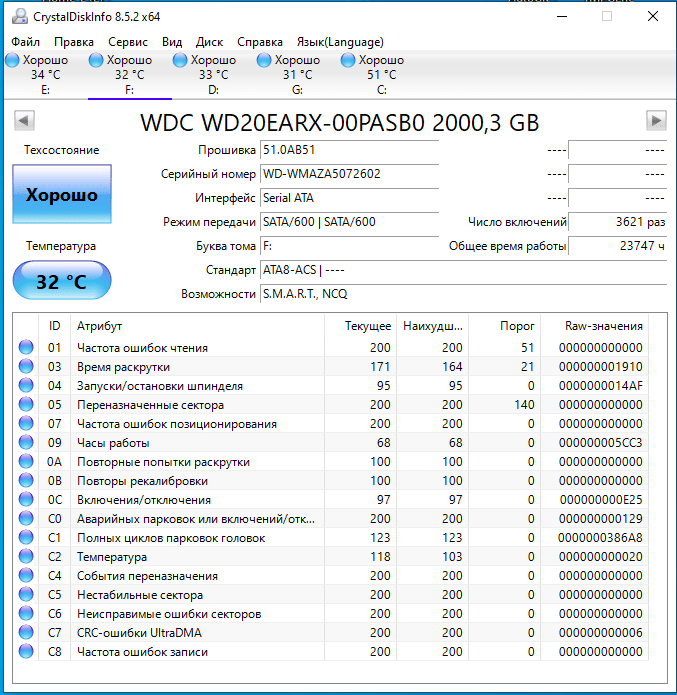Click status orb for attribute 05 reallocated sectors

[x=26, y=405]
